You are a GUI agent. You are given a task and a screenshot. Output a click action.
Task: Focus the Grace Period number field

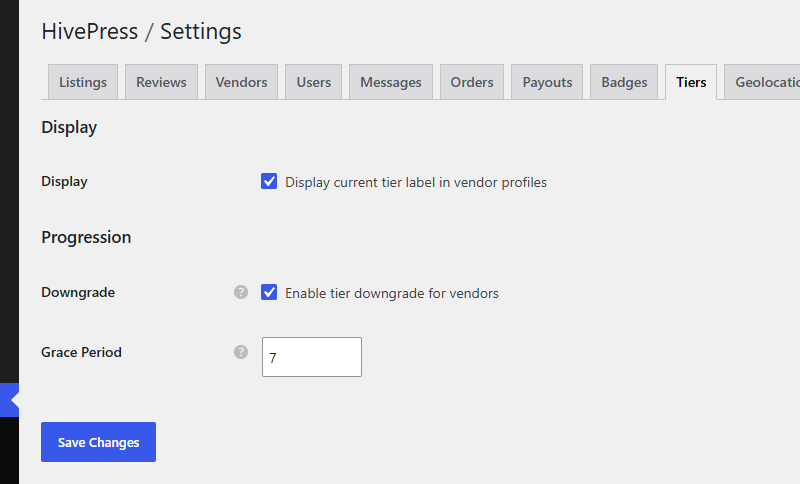[312, 357]
